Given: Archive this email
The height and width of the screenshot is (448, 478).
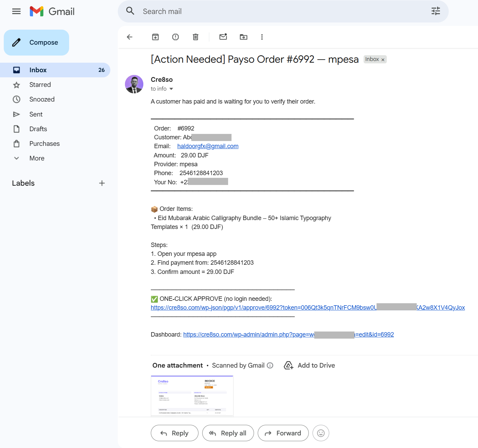Looking at the screenshot, I should coord(155,37).
